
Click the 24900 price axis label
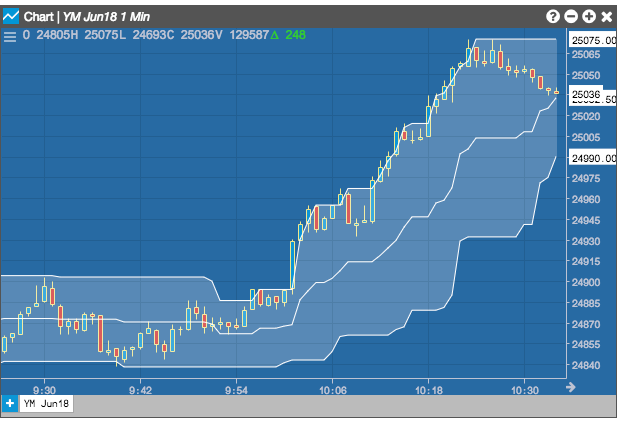tap(586, 282)
